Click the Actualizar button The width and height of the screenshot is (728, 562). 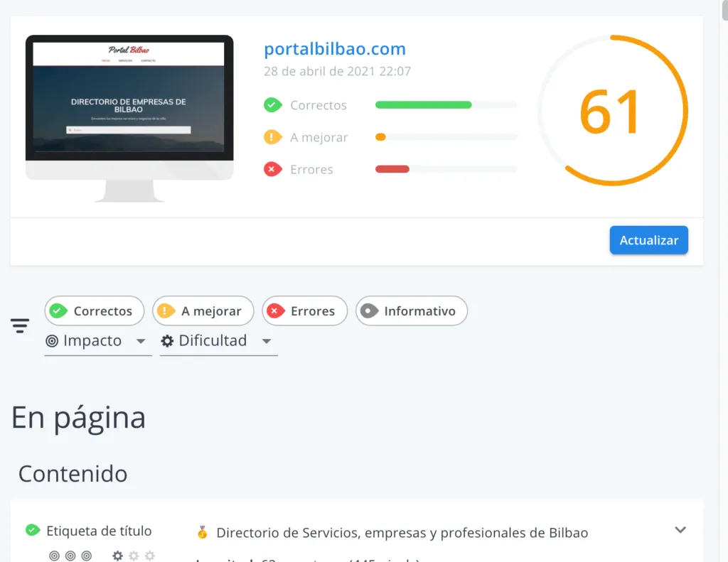click(648, 240)
